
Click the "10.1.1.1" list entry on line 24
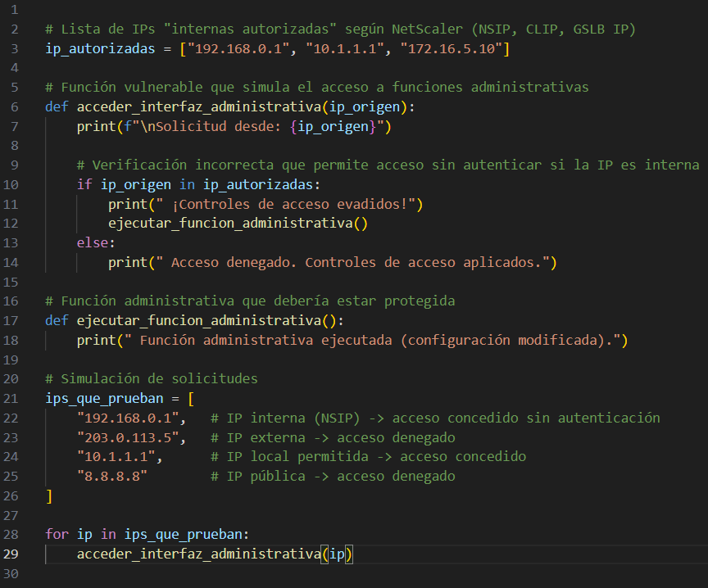[116, 457]
